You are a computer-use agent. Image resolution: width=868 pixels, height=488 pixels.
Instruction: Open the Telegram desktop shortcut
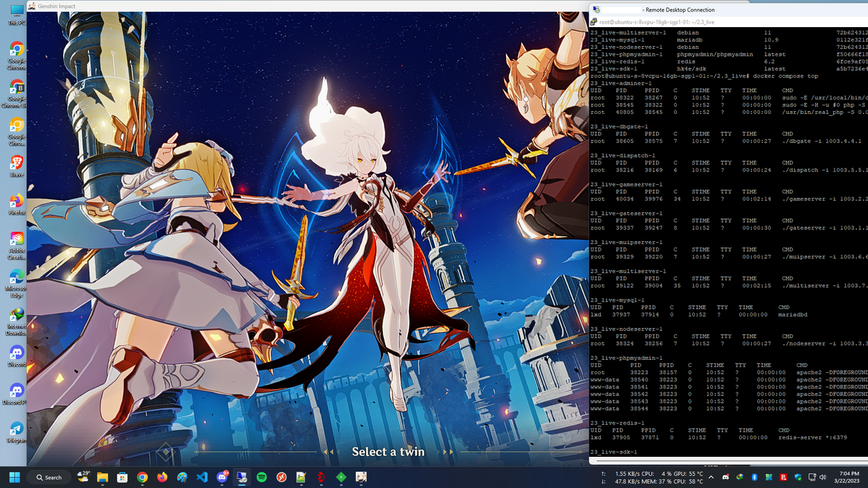(x=16, y=432)
